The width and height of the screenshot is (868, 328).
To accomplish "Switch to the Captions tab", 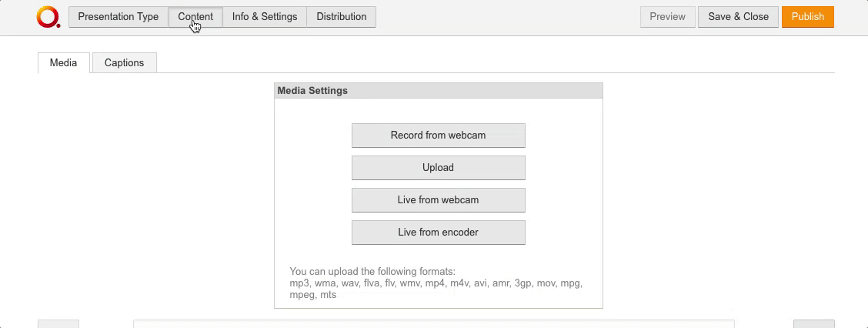I will (124, 63).
